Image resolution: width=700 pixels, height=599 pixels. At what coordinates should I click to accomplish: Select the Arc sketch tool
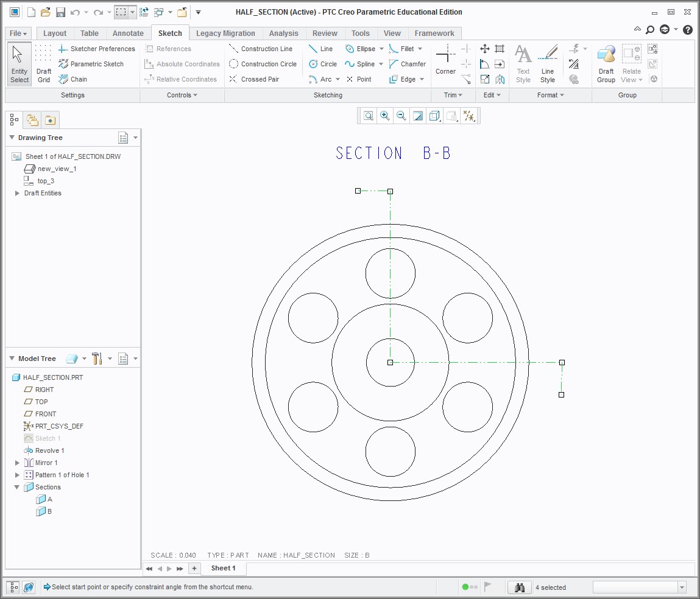(320, 79)
